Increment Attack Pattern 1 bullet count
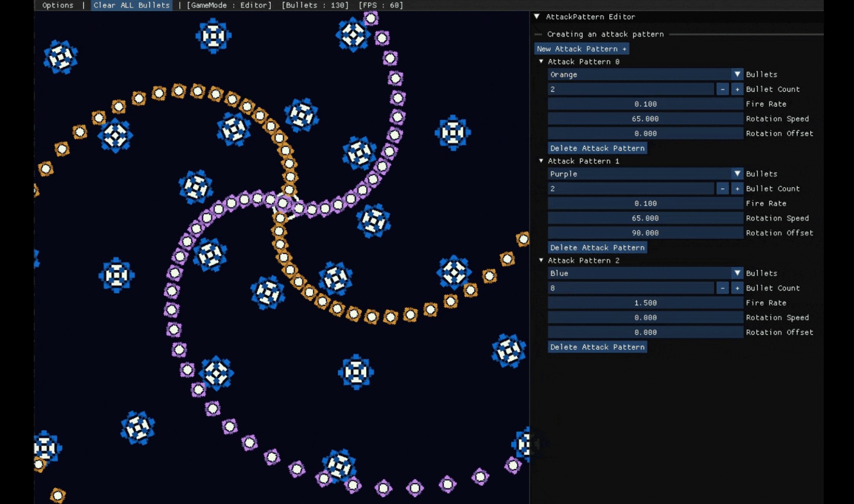Screen dimensions: 854x504 coord(737,189)
